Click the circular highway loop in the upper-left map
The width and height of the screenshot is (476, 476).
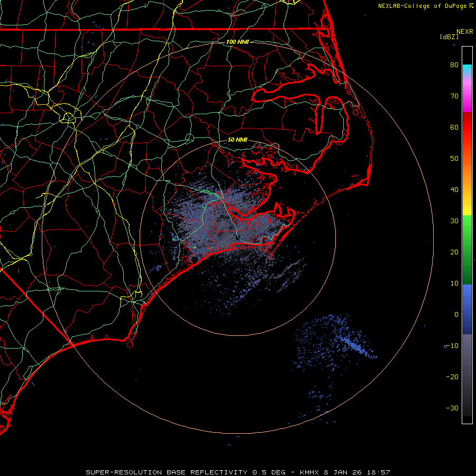tap(68, 117)
